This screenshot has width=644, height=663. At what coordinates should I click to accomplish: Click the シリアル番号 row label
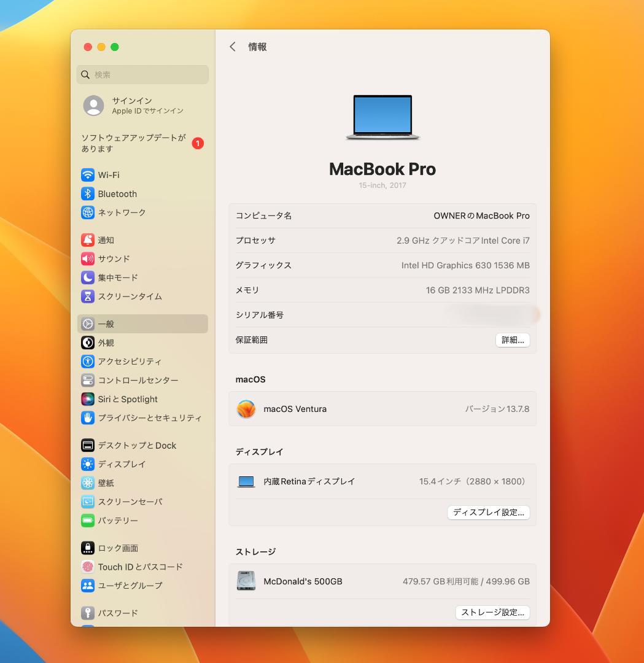(x=260, y=315)
